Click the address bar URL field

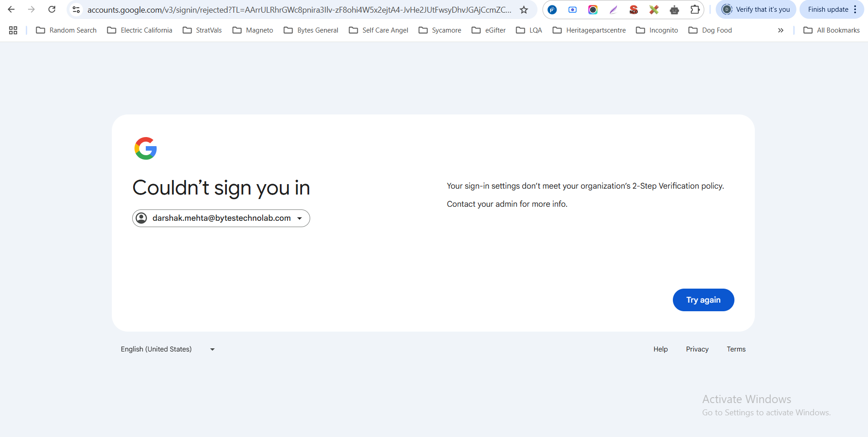(x=299, y=9)
